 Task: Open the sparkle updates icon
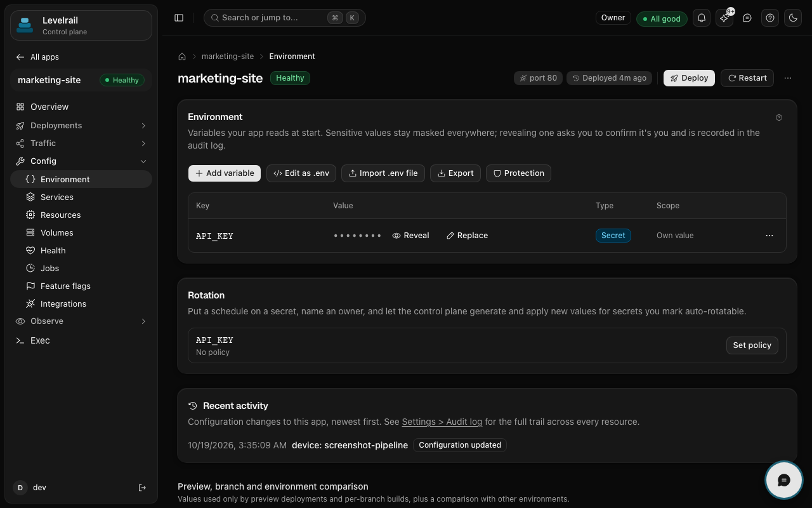(724, 18)
